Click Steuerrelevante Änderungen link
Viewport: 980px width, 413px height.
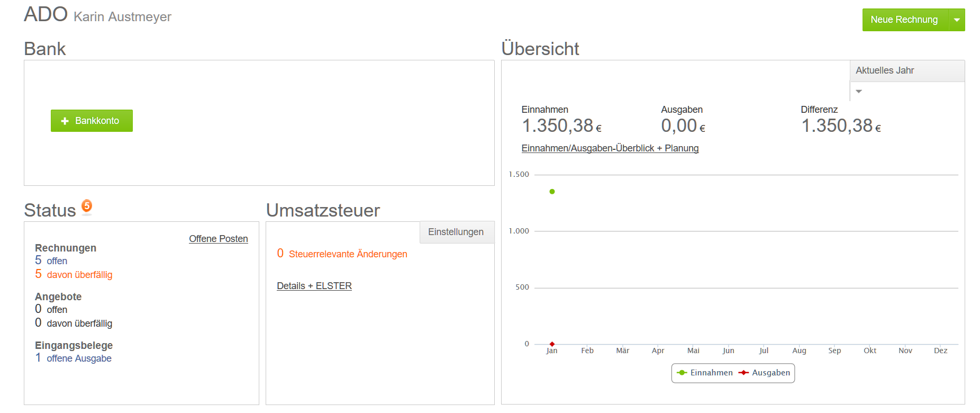[348, 254]
